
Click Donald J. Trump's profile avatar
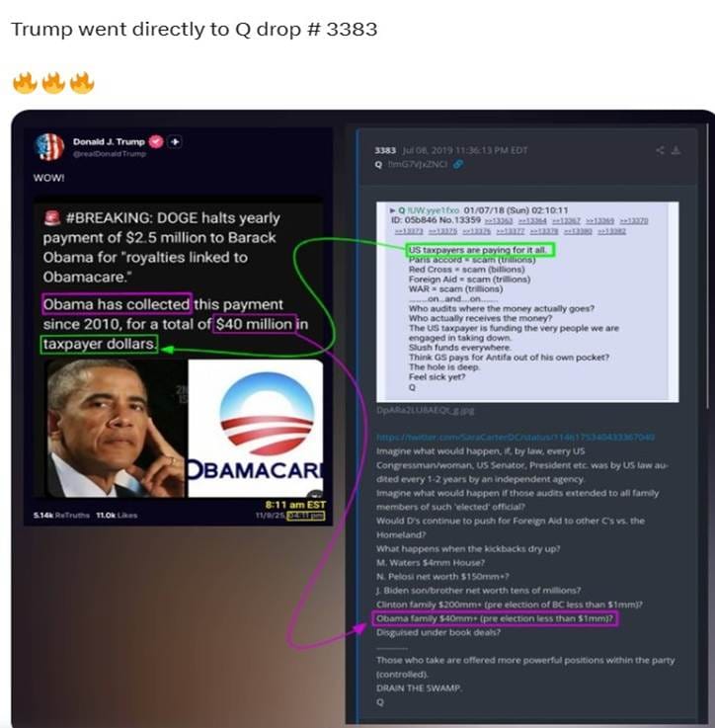coord(49,147)
